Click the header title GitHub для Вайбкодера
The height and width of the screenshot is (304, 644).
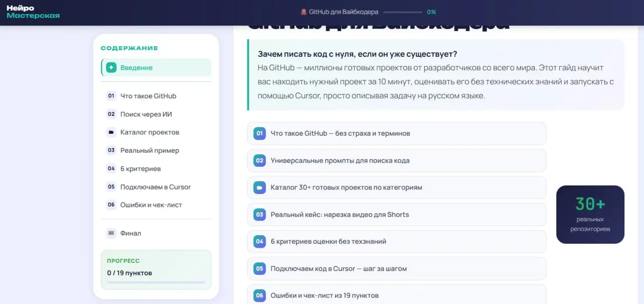click(344, 12)
